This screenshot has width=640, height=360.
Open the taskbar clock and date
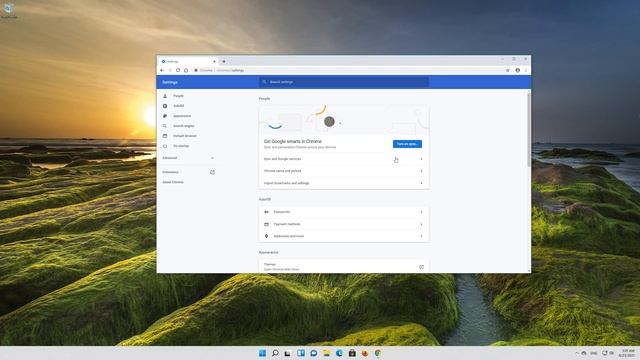tap(628, 353)
